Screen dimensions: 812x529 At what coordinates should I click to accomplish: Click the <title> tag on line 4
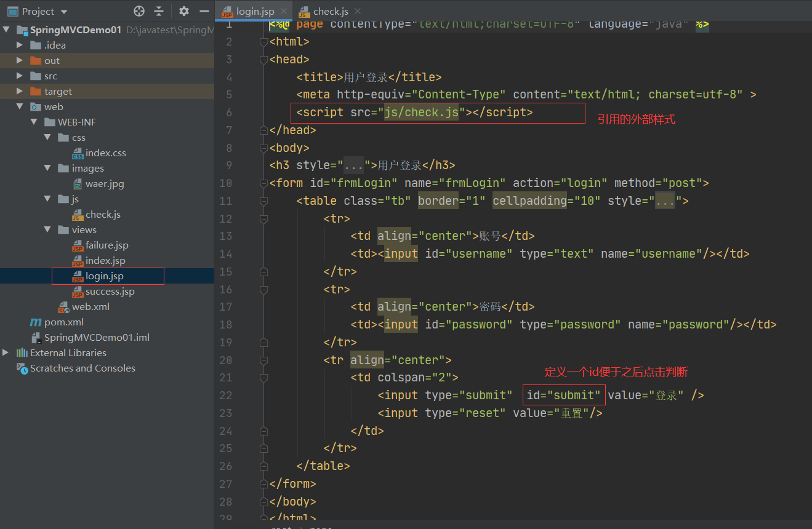pos(320,78)
